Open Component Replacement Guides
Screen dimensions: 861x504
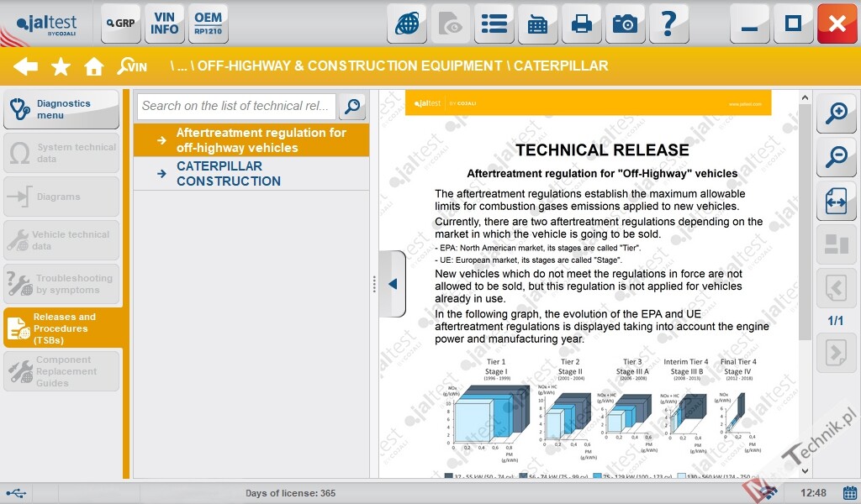point(61,371)
